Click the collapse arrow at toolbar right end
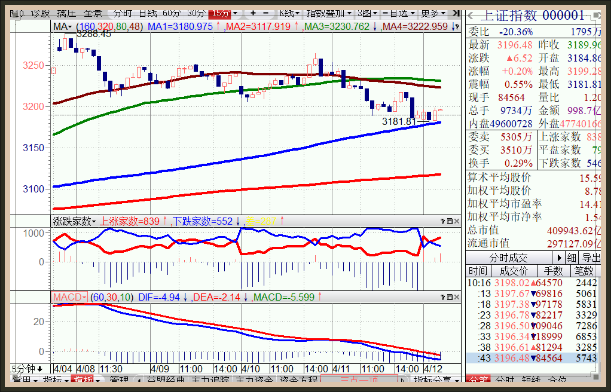This screenshot has height=392, width=611. [x=456, y=13]
